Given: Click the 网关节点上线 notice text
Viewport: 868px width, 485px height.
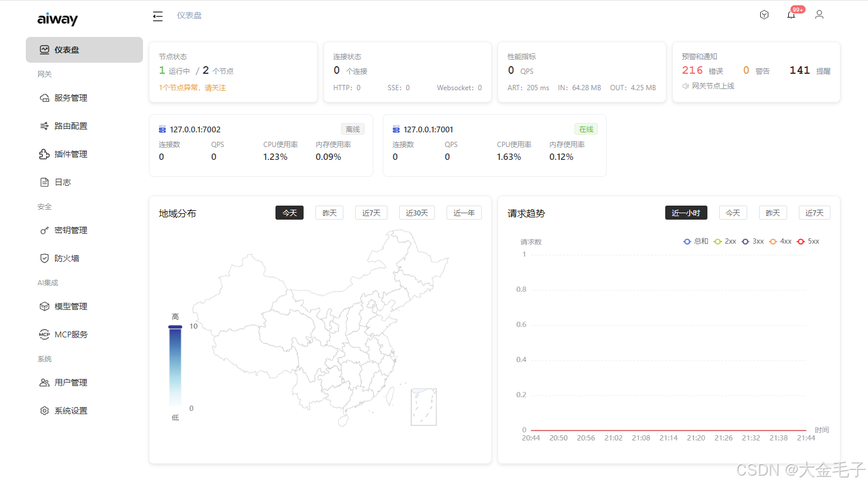Looking at the screenshot, I should tap(713, 86).
